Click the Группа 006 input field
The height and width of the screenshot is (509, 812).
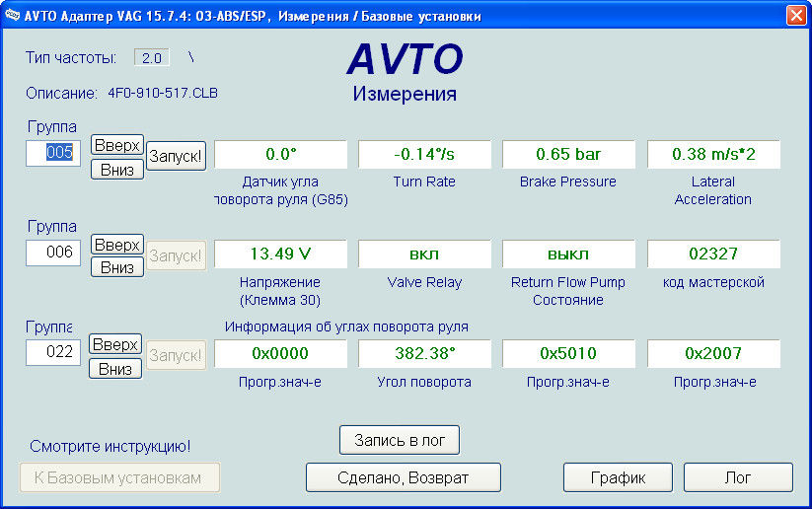click(53, 253)
